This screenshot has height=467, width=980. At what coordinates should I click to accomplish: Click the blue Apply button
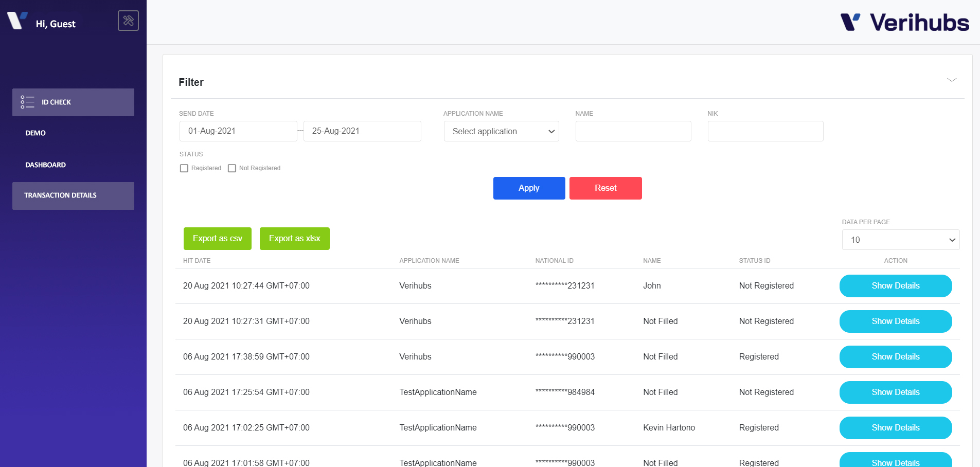pyautogui.click(x=529, y=188)
